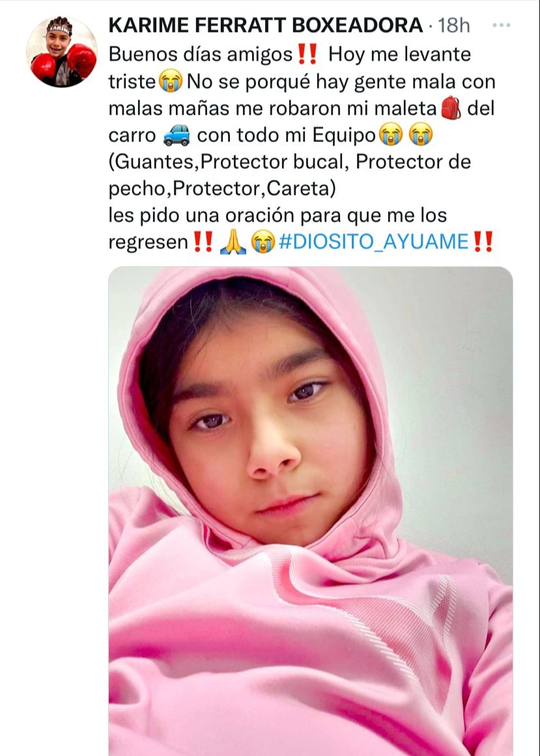Click the red exclamation marks after amigos

tap(307, 54)
